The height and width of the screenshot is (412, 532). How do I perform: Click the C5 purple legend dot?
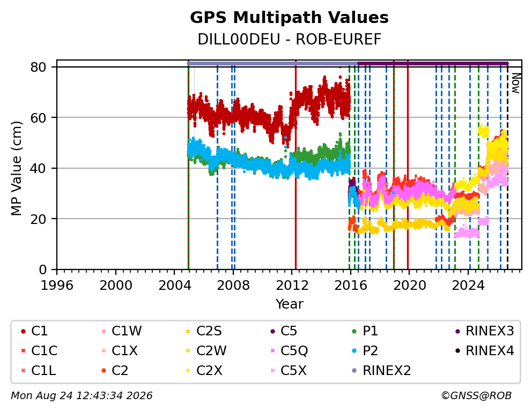(x=272, y=331)
